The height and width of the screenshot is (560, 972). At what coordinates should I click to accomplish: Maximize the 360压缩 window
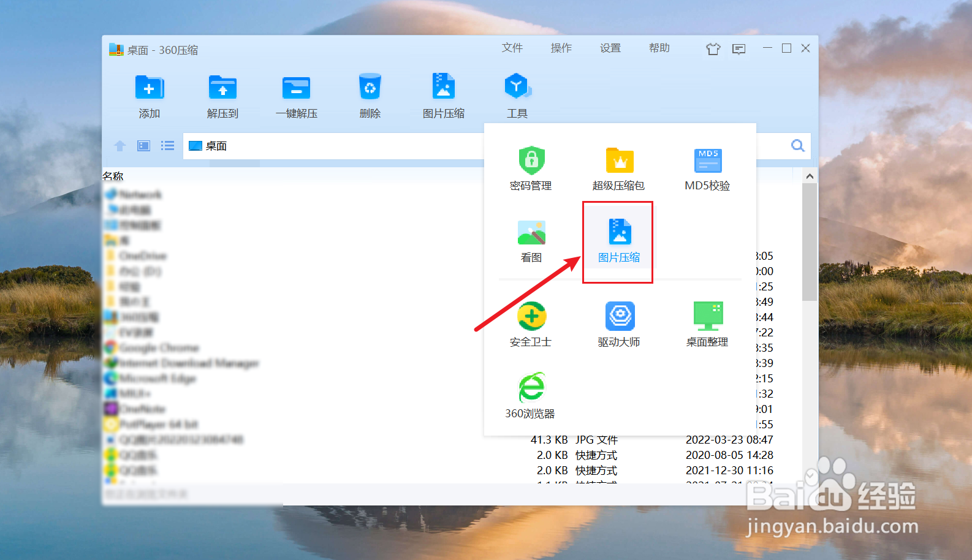point(786,48)
